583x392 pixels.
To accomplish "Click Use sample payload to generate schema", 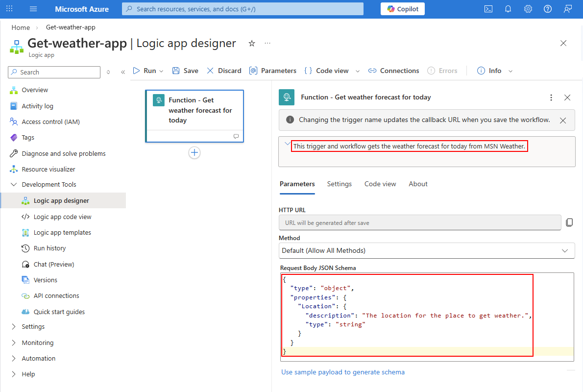I will click(343, 372).
